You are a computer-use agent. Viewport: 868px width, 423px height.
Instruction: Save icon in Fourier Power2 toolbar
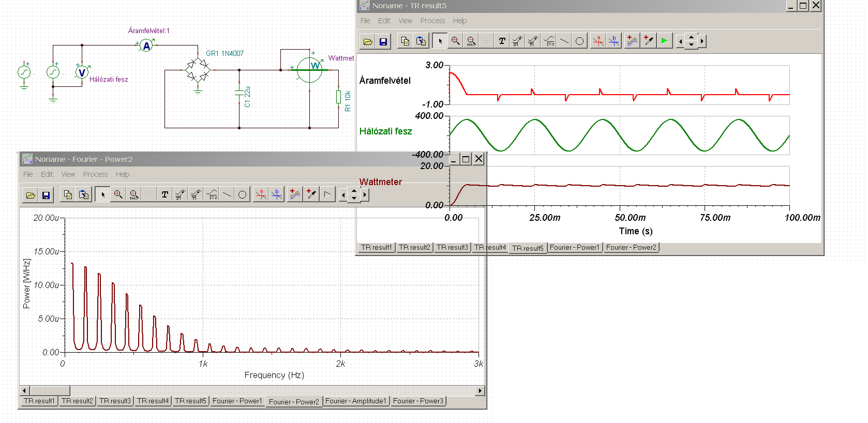pos(46,195)
